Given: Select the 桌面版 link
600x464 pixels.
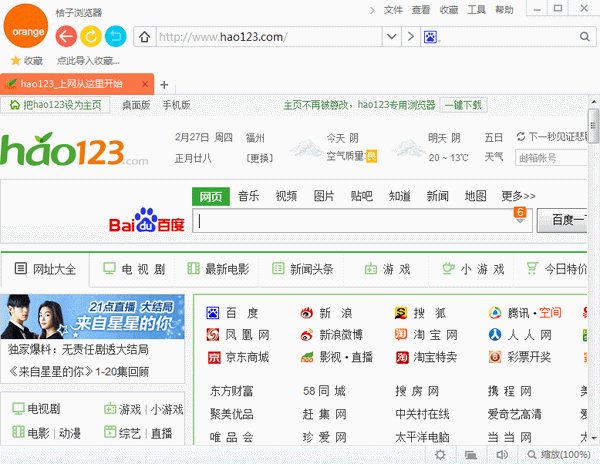Looking at the screenshot, I should 136,105.
